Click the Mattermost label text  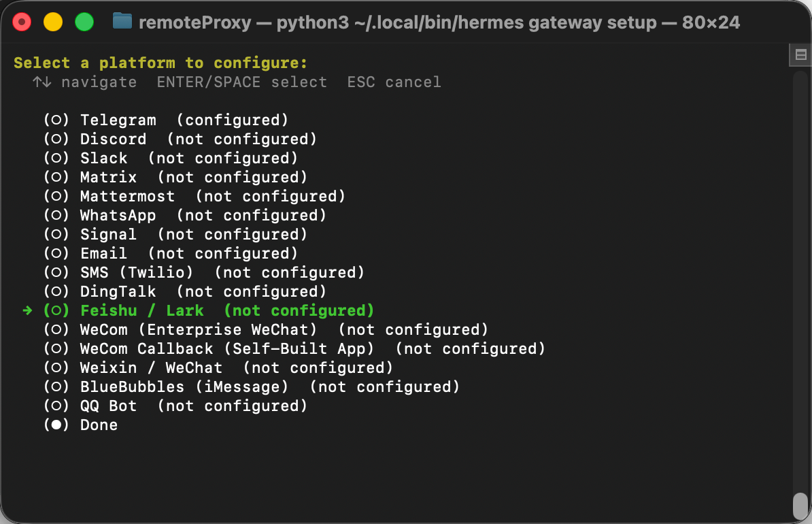[x=127, y=197]
